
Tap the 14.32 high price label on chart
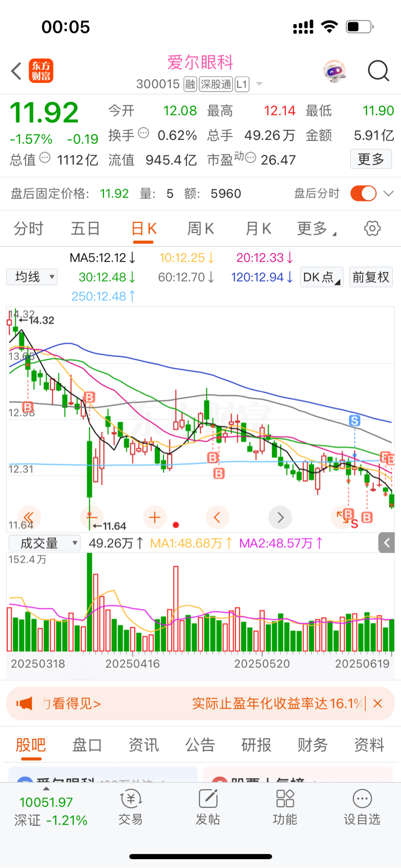[37, 320]
